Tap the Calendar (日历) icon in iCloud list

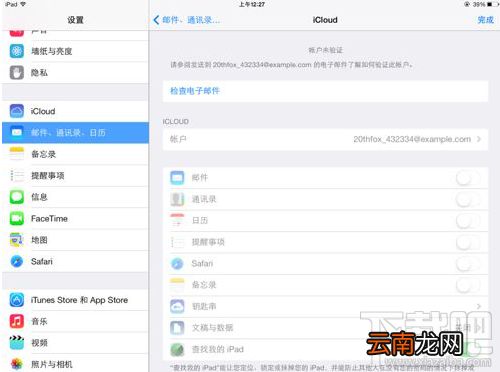coord(177,221)
